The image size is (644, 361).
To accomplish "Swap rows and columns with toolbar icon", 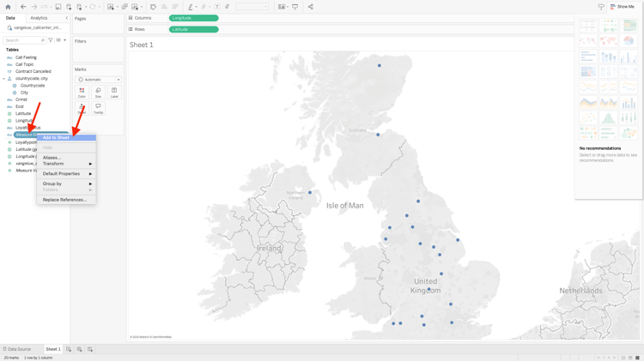I will [153, 7].
